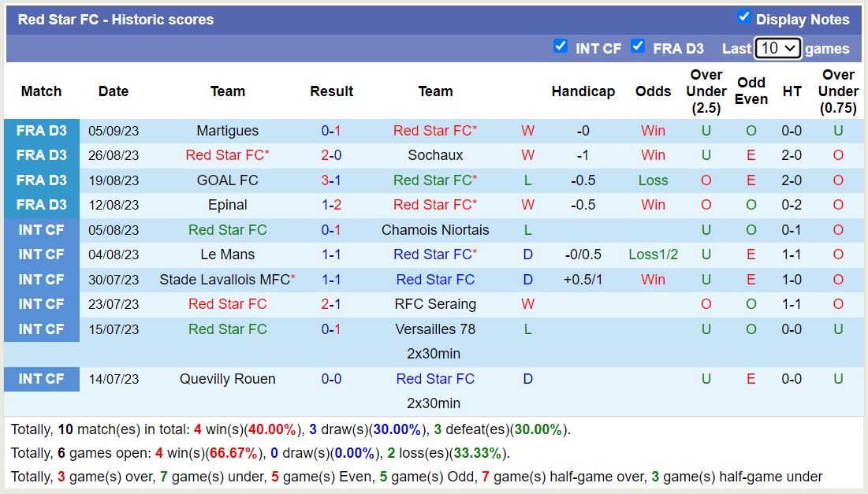Uncheck the INT CF filter
The height and width of the screenshot is (494, 868).
[x=561, y=46]
